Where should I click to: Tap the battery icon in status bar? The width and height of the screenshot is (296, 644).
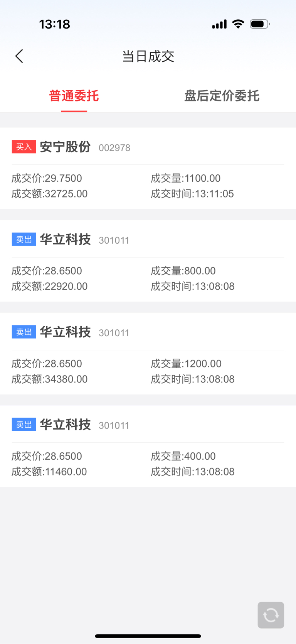260,24
